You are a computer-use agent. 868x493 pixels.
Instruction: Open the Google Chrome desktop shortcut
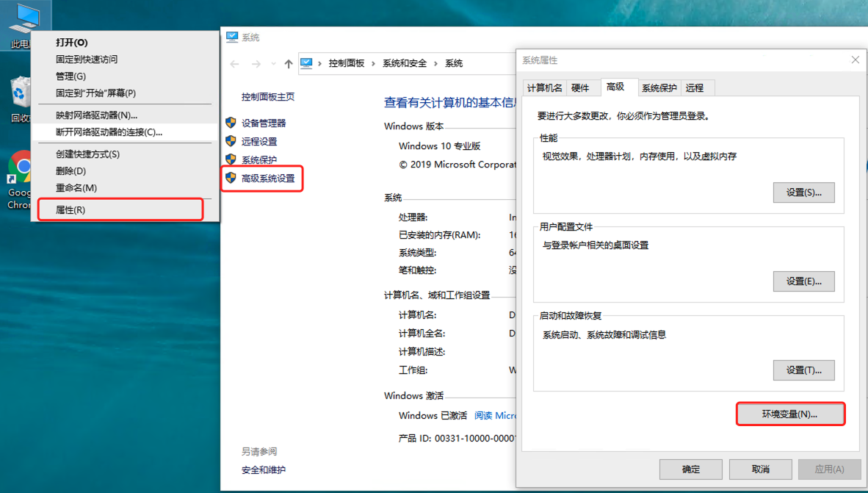click(x=20, y=176)
